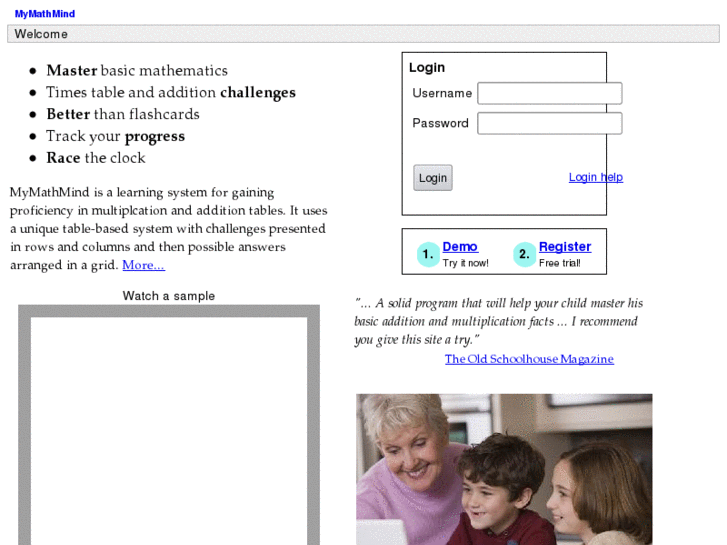Click 'Times table and addition challenges' bullet
727x545 pixels.
click(171, 92)
